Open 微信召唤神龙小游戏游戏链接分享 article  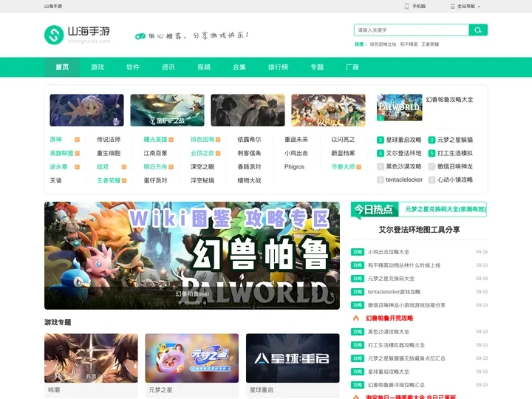pyautogui.click(x=406, y=305)
